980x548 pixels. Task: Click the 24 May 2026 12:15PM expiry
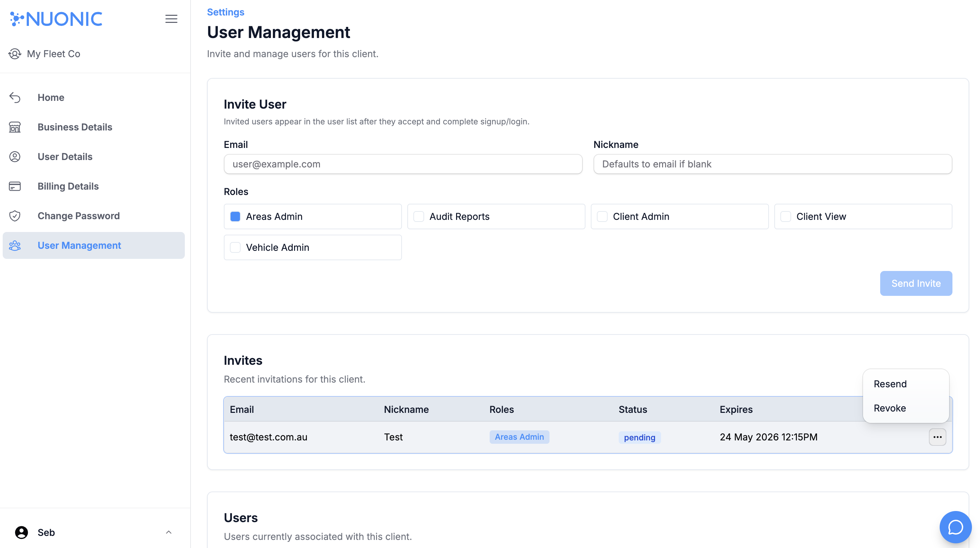[x=769, y=437]
